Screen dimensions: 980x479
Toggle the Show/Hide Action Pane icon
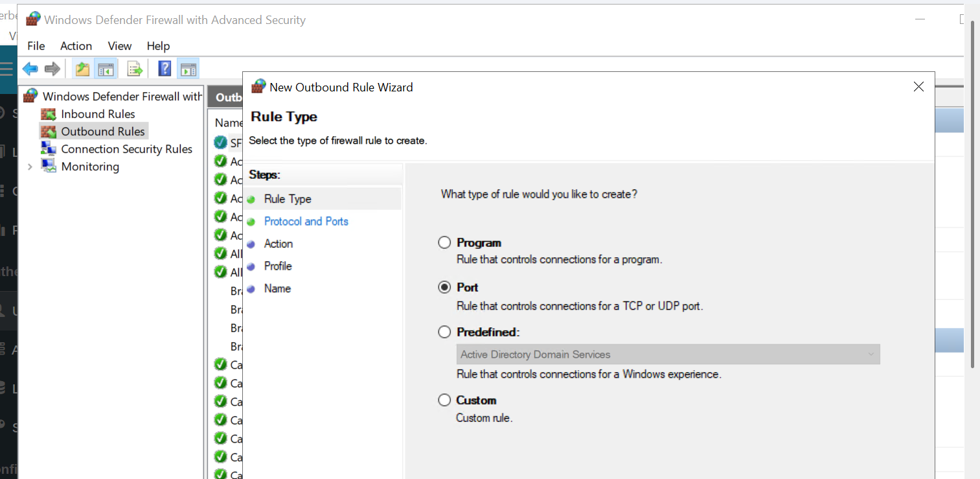[188, 69]
